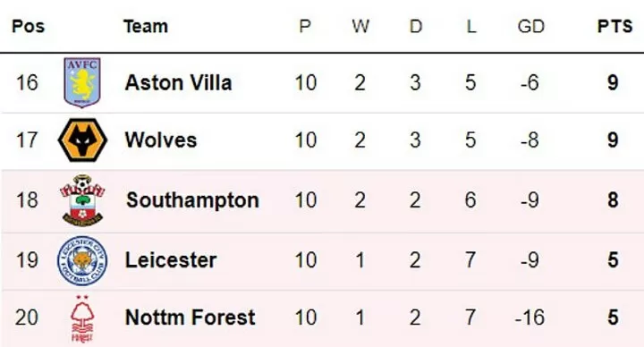Sort by the W wins header
The height and width of the screenshot is (347, 644).
pyautogui.click(x=360, y=27)
